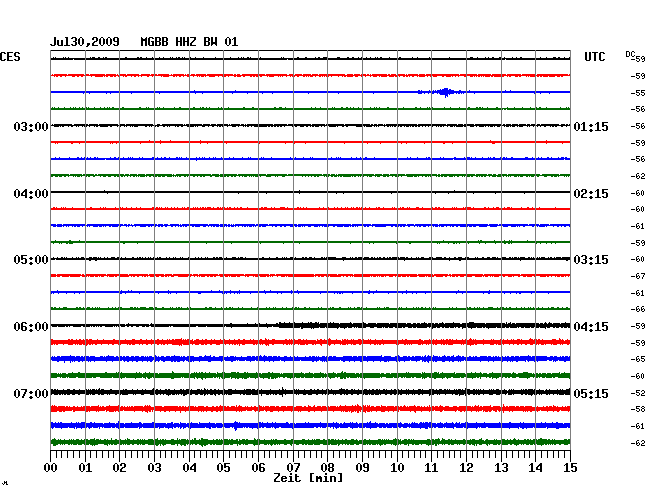
Task: Click the seismic event burst on the blue trace
Action: [x=446, y=92]
